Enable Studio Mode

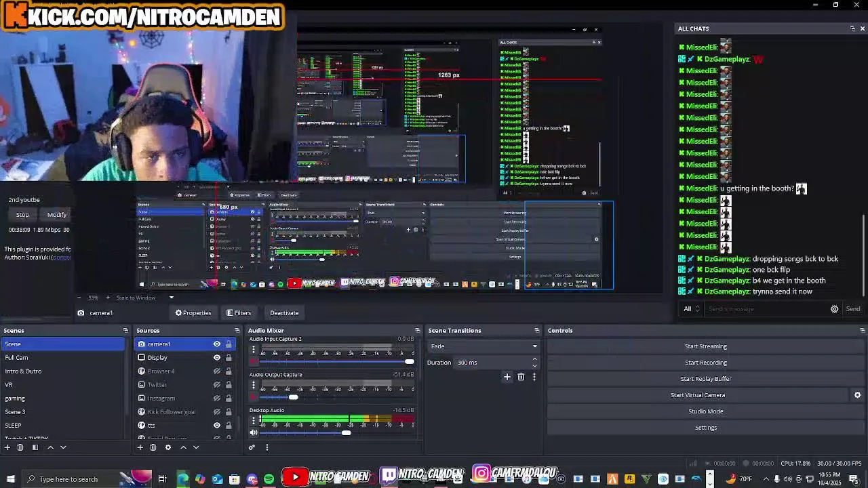(705, 411)
